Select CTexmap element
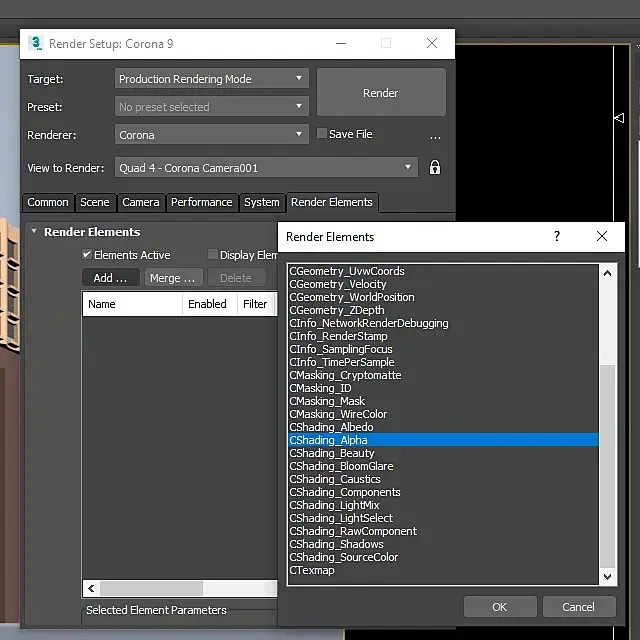 click(443, 570)
